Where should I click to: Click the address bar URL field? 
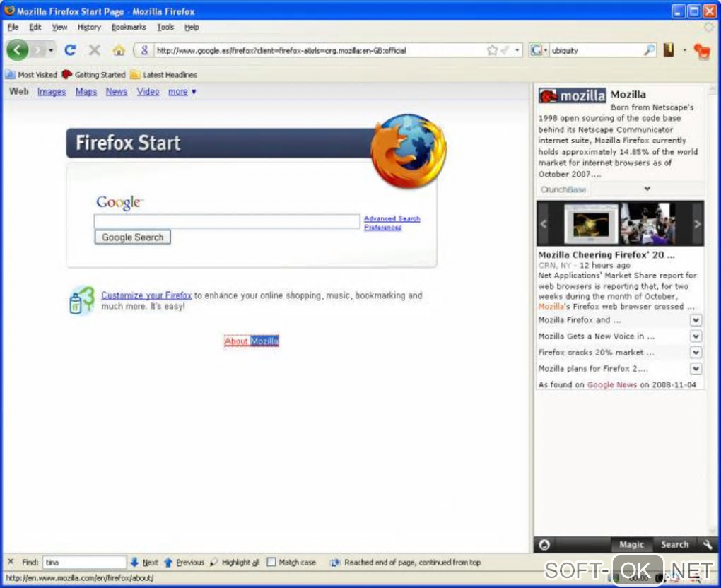point(320,50)
